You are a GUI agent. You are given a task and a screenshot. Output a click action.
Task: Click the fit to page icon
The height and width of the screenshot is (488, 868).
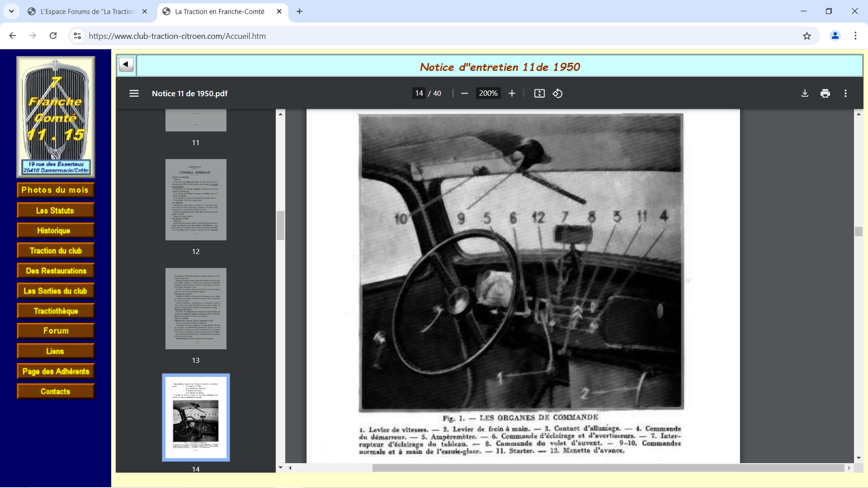[539, 94]
